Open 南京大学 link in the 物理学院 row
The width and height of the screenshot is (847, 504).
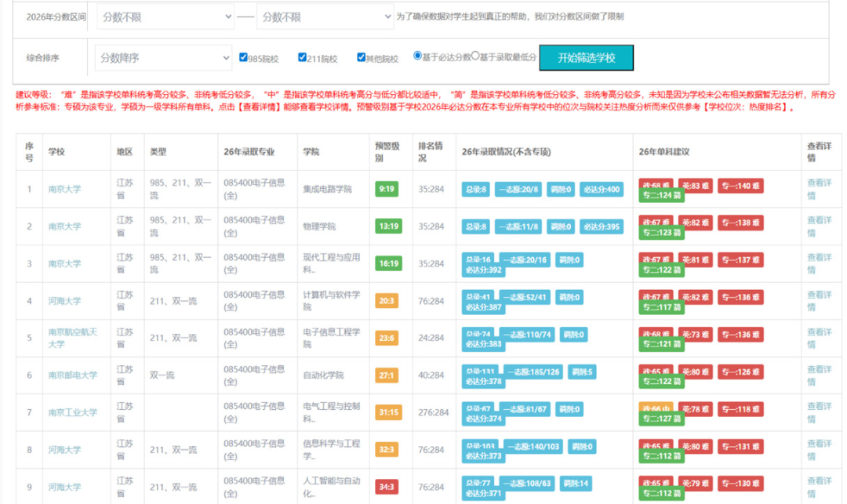[x=65, y=227]
